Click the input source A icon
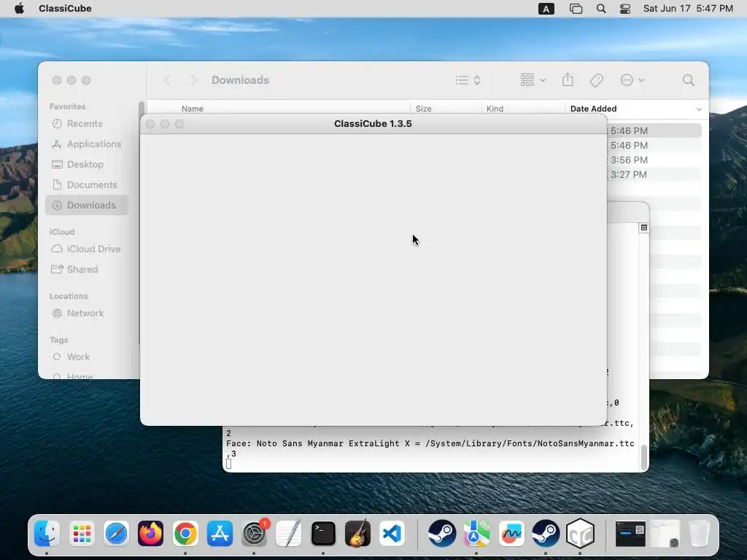Screen dimensions: 747x560 point(546,9)
